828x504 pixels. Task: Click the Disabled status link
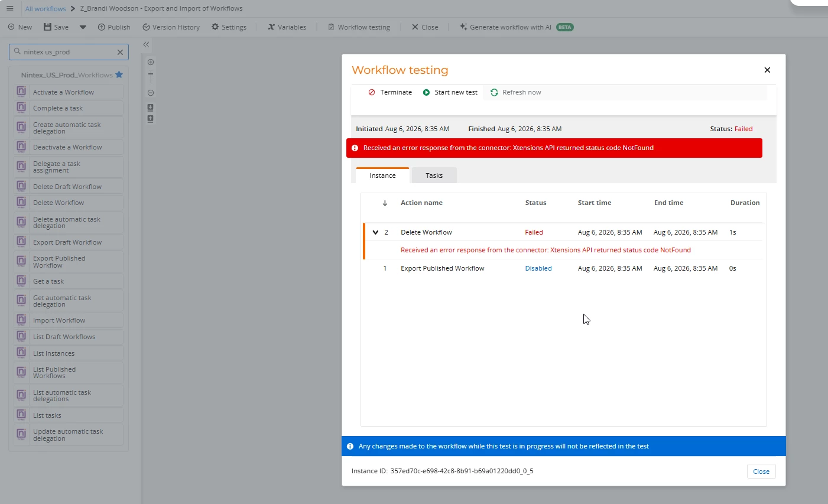point(538,268)
